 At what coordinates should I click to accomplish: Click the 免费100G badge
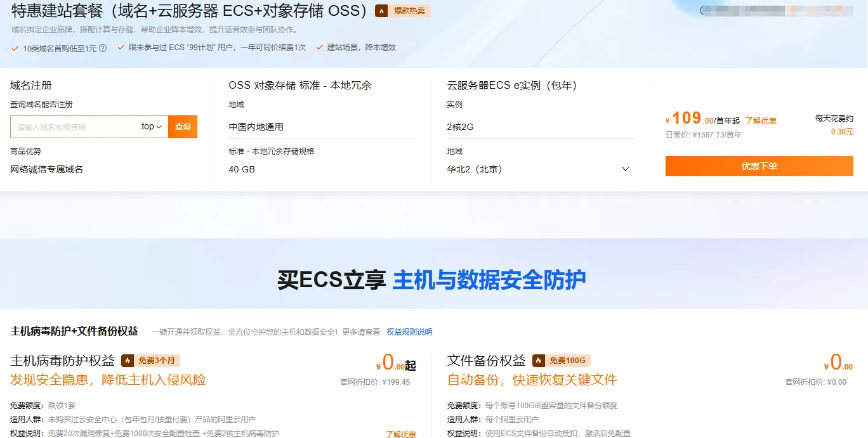pos(562,361)
